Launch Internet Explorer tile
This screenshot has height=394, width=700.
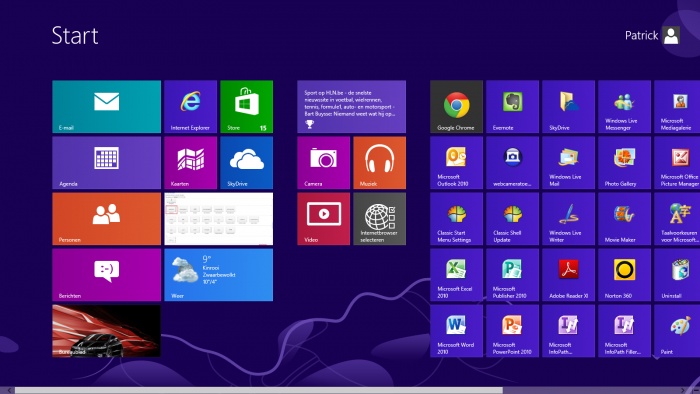pos(191,107)
